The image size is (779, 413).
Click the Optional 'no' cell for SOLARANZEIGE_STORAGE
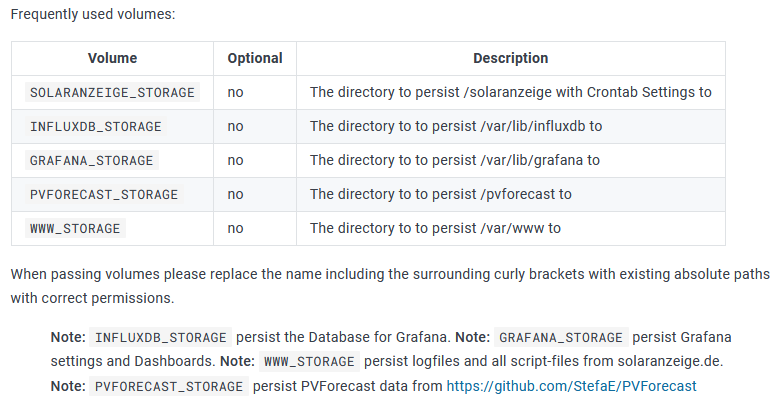[236, 92]
